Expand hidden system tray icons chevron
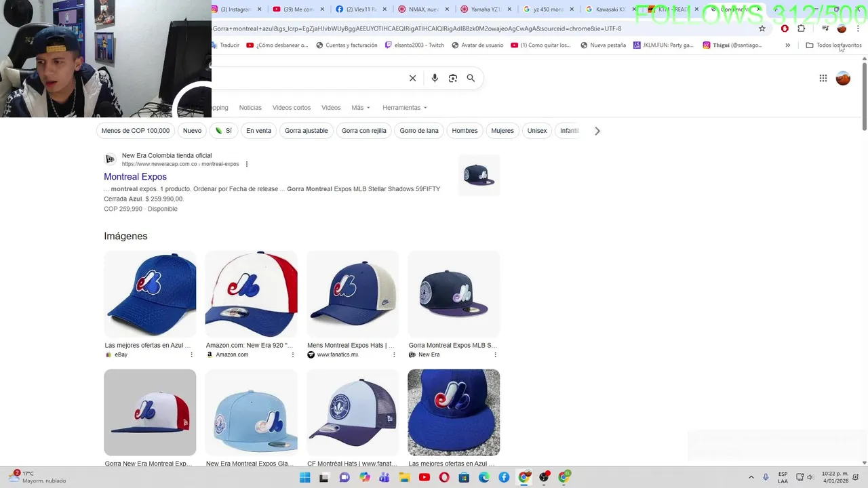868x488 pixels. (x=751, y=478)
